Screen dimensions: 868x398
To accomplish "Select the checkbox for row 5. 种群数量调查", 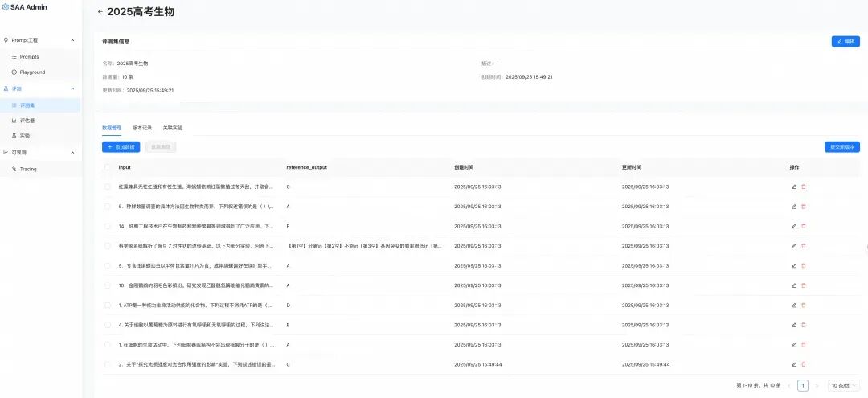I will click(x=108, y=207).
